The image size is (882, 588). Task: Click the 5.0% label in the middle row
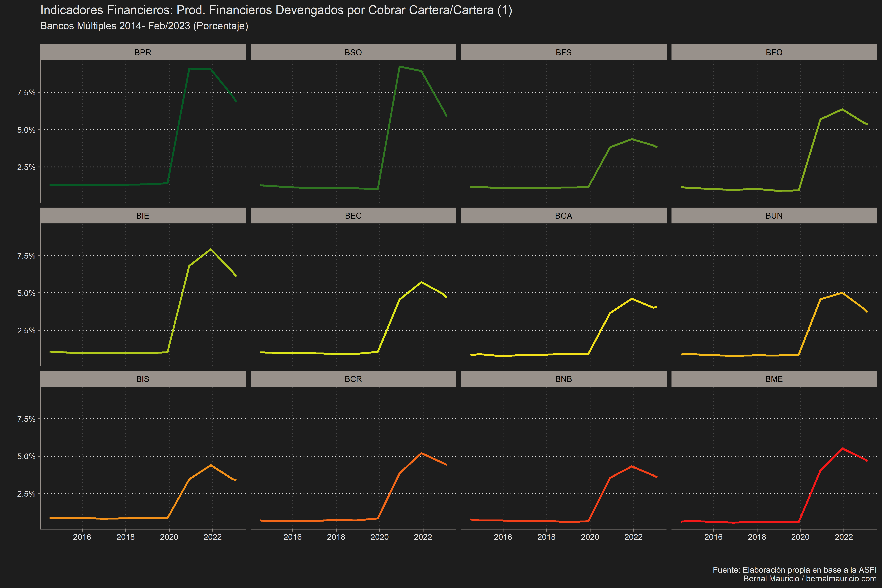pos(26,293)
